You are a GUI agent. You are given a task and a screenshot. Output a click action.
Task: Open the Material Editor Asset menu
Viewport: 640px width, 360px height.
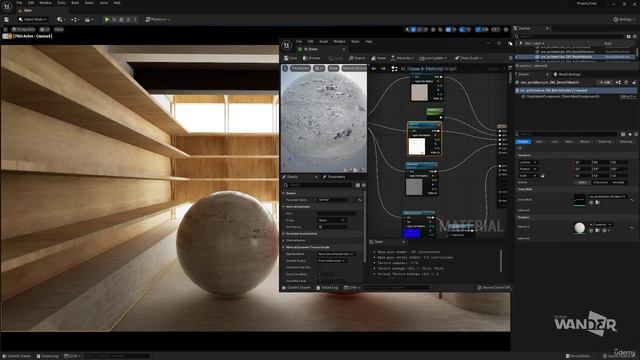pyautogui.click(x=323, y=42)
